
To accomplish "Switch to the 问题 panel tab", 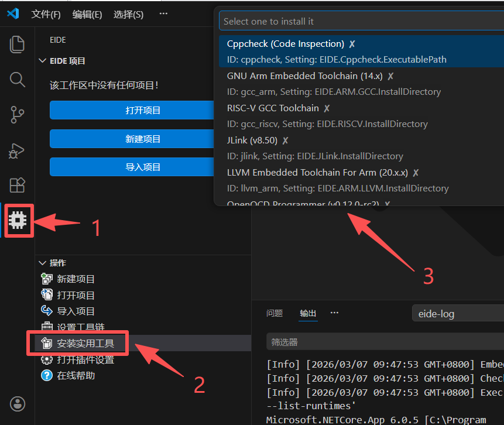I will point(275,313).
